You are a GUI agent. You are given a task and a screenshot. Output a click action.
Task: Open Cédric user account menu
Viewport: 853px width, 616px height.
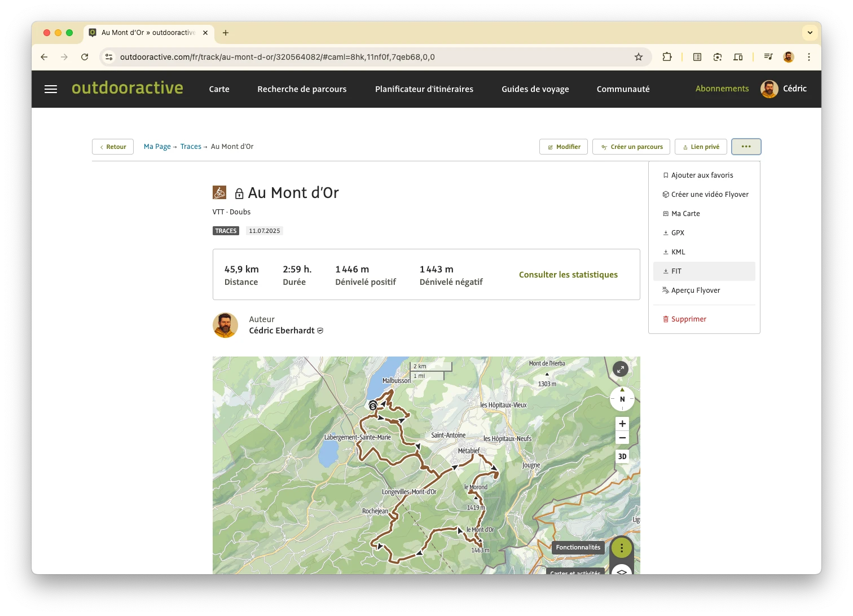784,89
